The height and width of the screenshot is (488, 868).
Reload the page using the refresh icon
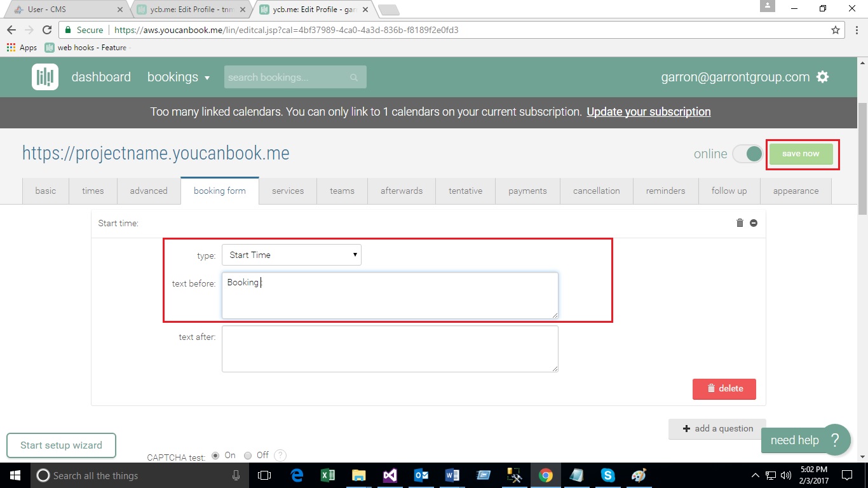point(47,30)
